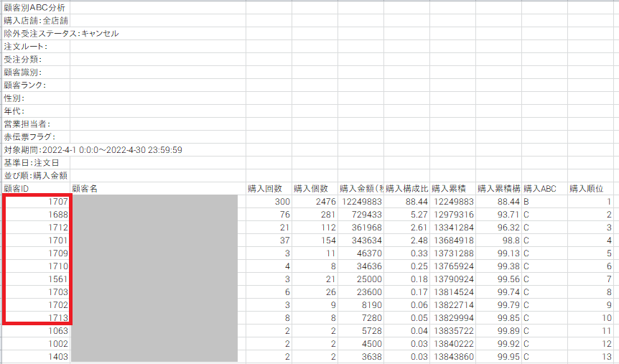
Task: Select cumulative amount cell 13765924
Action: point(453,266)
